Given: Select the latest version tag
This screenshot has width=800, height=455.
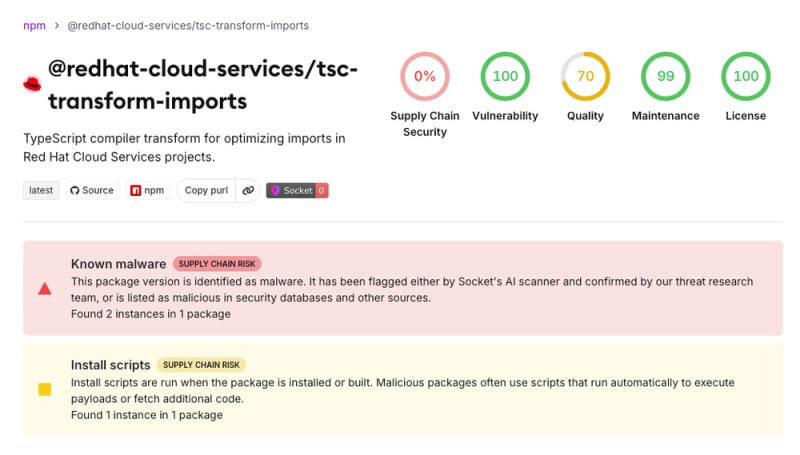Looking at the screenshot, I should (41, 190).
